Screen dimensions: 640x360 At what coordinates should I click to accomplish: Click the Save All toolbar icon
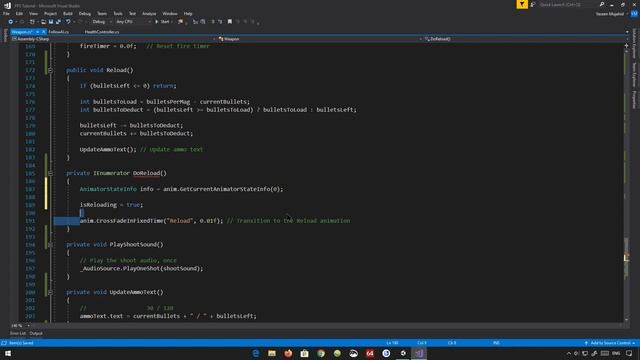coord(58,22)
